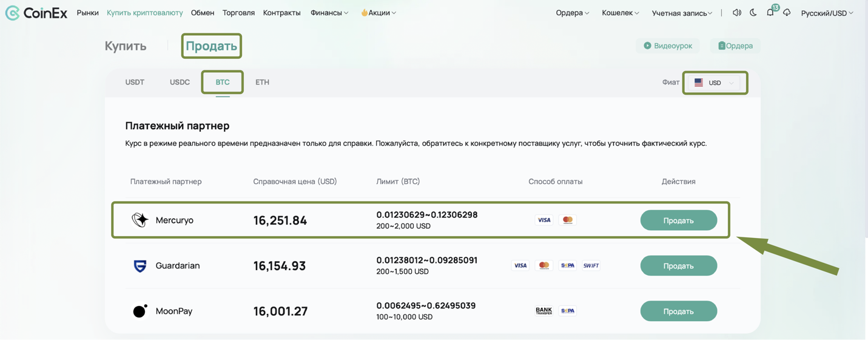This screenshot has height=340, width=868.
Task: Click limit 0.01230629~0.12306298
Action: pyautogui.click(x=427, y=215)
